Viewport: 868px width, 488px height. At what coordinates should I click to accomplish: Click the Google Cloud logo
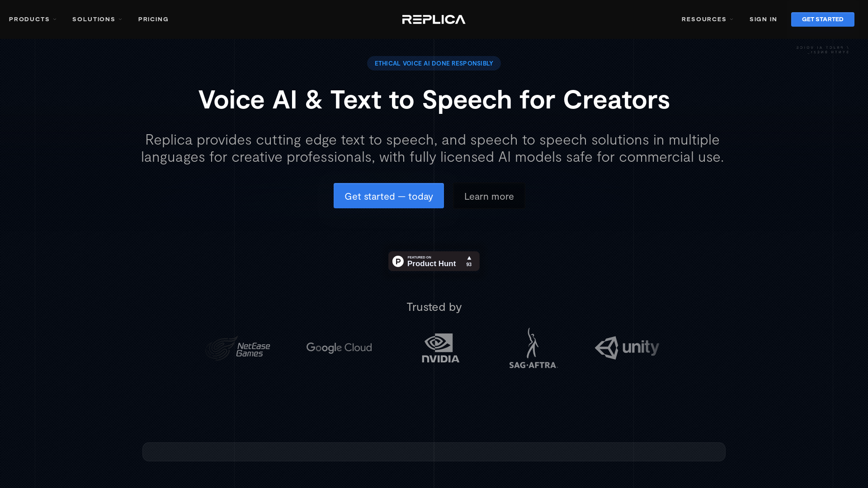[339, 347]
